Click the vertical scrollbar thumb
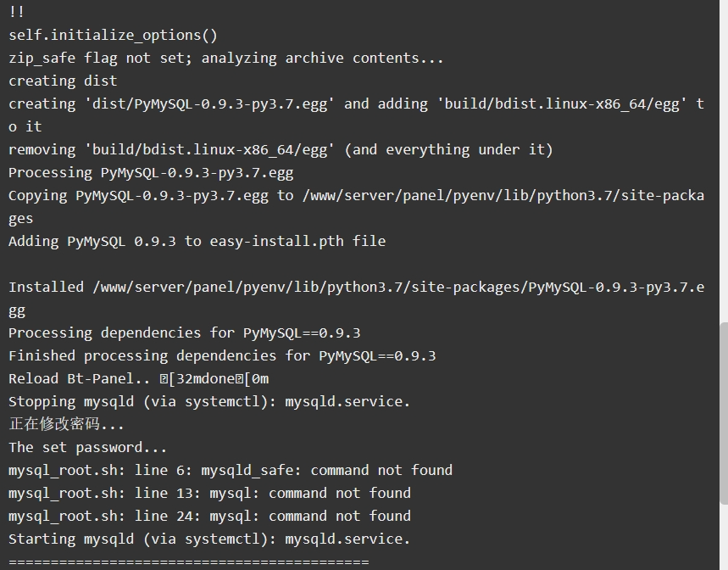Viewport: 728px width, 570px height. coord(724,413)
